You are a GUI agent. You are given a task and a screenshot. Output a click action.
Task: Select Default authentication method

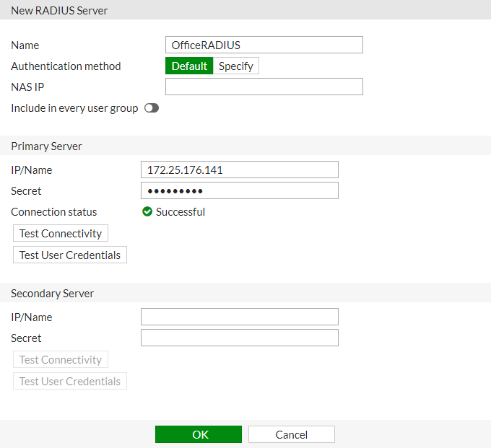[189, 66]
